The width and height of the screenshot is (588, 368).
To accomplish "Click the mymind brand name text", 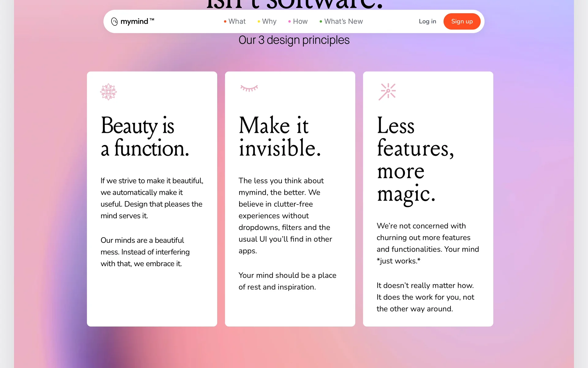I will pos(134,21).
